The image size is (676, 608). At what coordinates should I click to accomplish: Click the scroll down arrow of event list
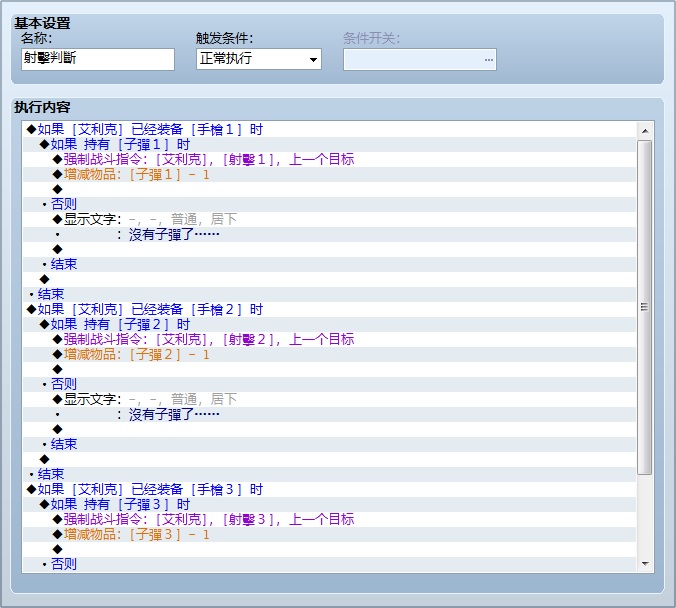point(645,564)
